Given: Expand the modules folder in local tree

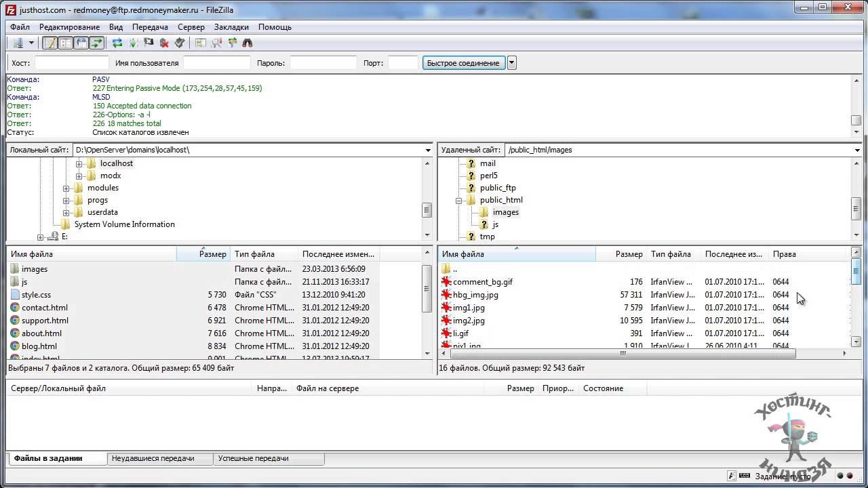Looking at the screenshot, I should pos(66,188).
